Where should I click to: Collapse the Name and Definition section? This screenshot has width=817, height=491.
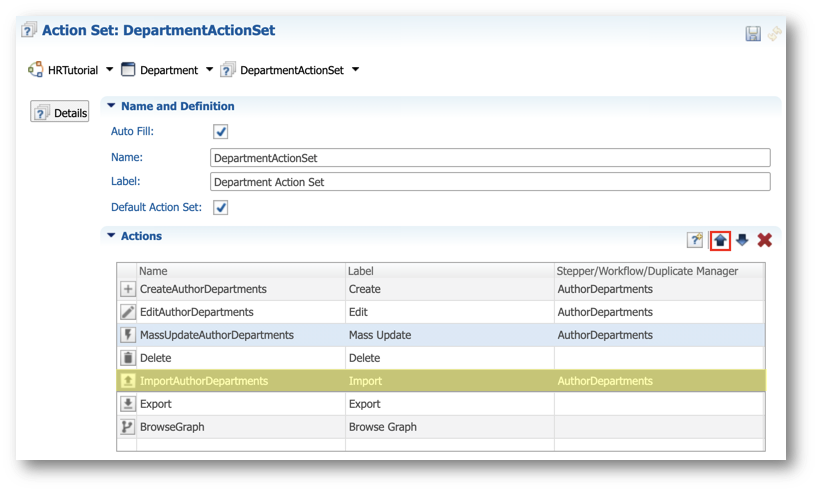tap(111, 105)
